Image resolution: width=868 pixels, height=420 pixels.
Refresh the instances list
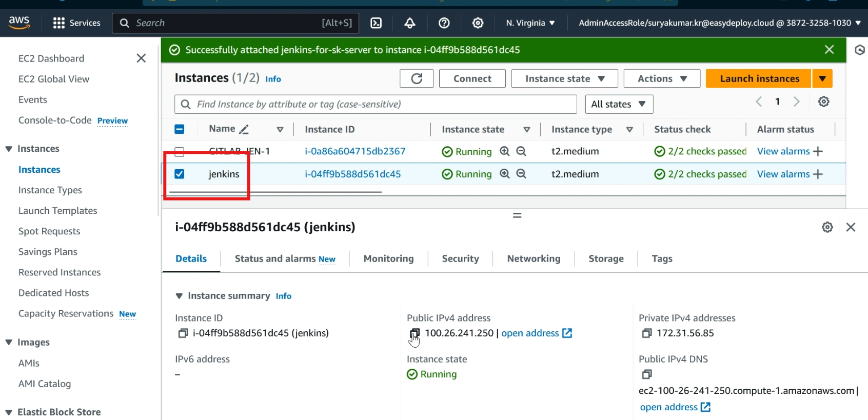click(x=417, y=78)
